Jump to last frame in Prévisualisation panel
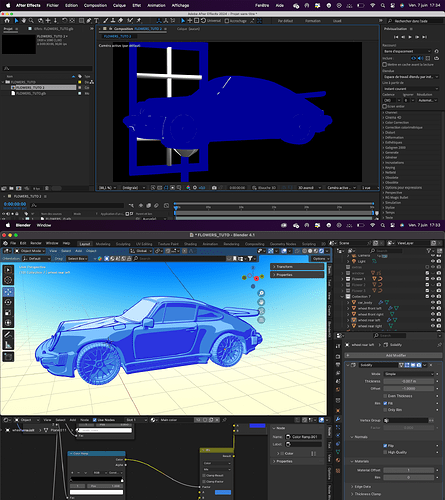Screen dimensions: 445x500 click(x=424, y=37)
